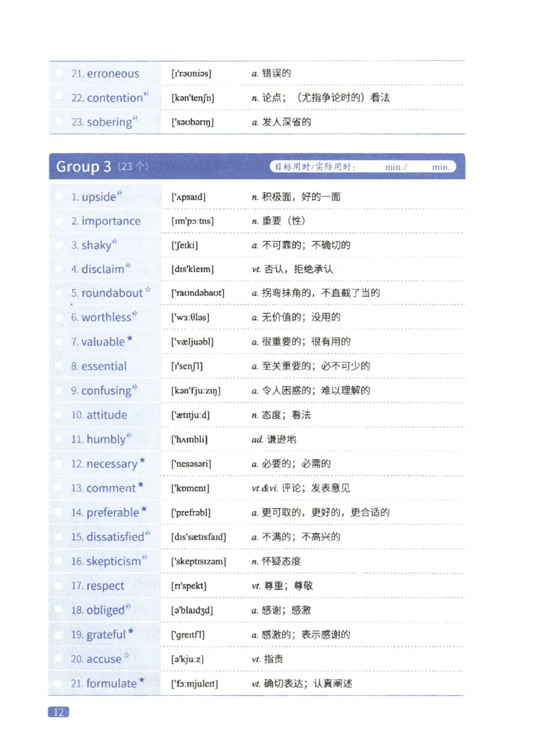Tick the checkbox beside "attitude"
The height and width of the screenshot is (756, 534).
tap(59, 415)
